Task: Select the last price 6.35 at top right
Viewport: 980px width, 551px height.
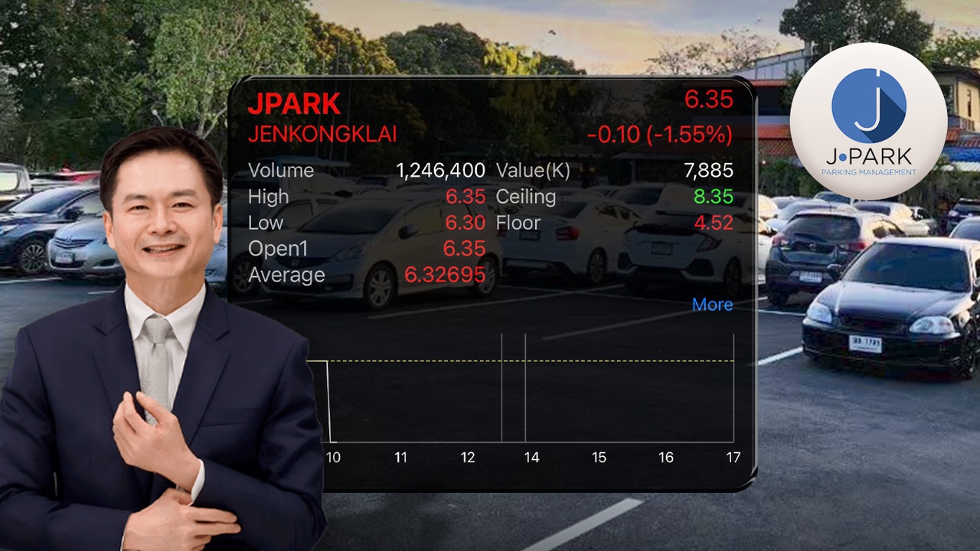Action: coord(708,99)
